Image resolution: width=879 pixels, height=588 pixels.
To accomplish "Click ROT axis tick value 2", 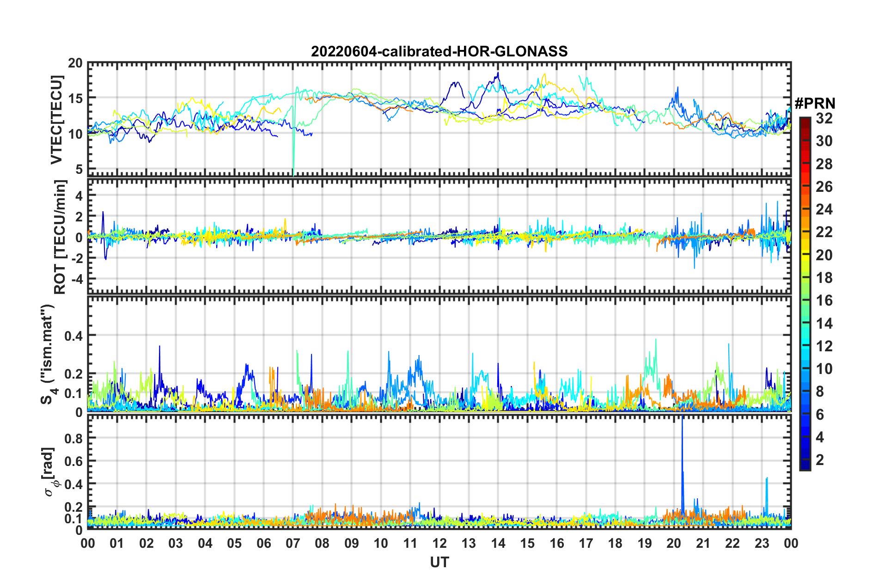I will 79,217.
